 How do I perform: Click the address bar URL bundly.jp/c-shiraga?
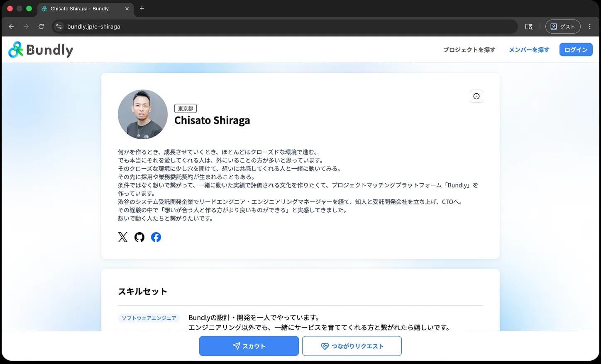tap(94, 27)
